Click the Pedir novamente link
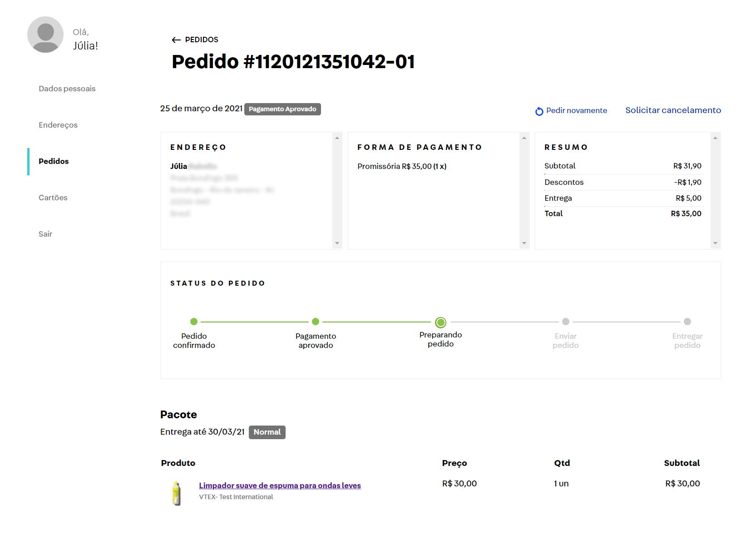 pos(576,110)
